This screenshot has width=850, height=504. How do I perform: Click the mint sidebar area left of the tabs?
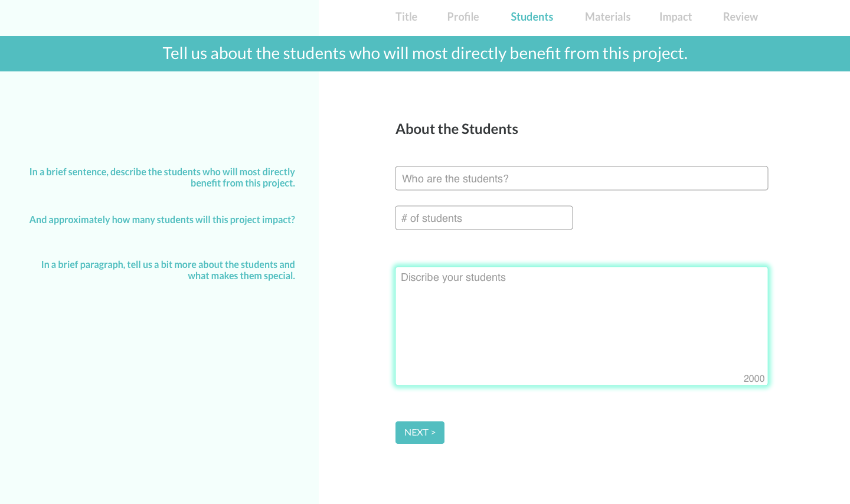tap(159, 18)
